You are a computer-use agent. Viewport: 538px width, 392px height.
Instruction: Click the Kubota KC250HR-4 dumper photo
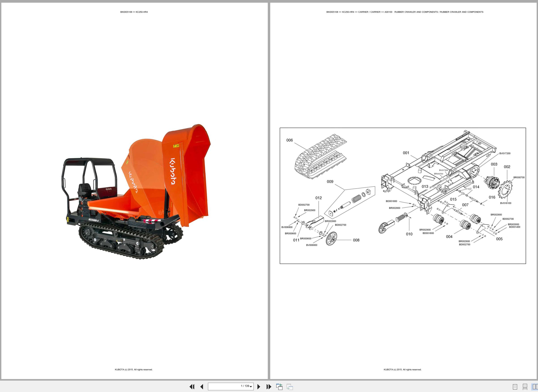136,191
